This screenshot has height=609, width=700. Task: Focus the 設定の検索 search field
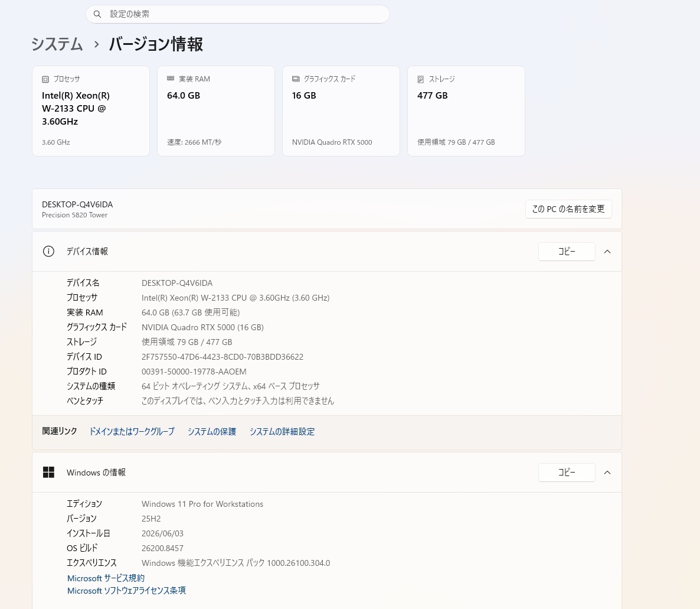coord(237,14)
